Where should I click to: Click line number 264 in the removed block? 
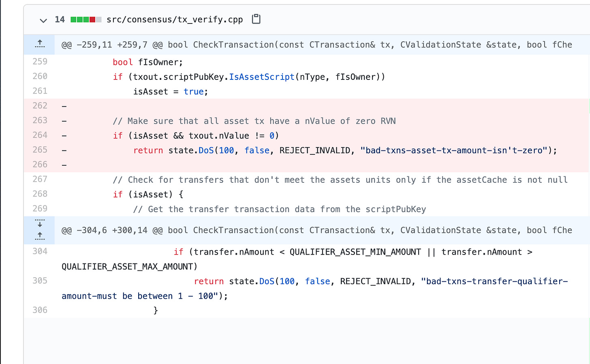(x=40, y=135)
